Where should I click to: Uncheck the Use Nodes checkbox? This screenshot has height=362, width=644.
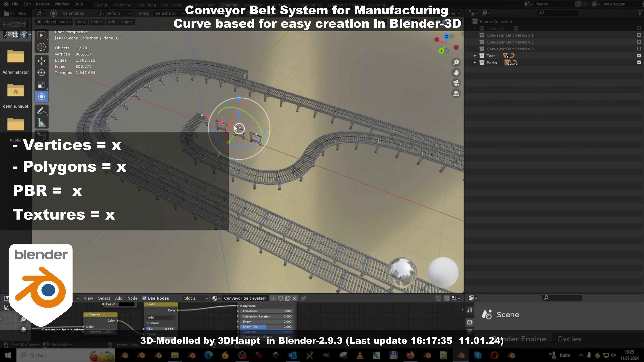(144, 298)
